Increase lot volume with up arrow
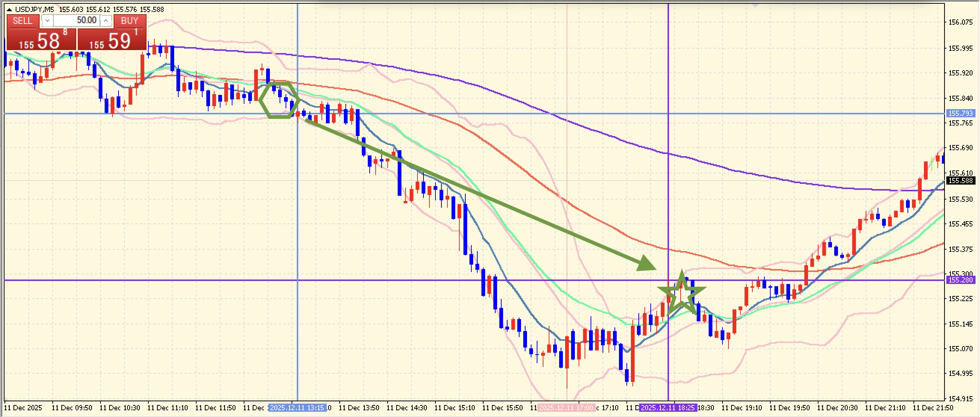Image resolution: width=980 pixels, height=417 pixels. click(106, 21)
